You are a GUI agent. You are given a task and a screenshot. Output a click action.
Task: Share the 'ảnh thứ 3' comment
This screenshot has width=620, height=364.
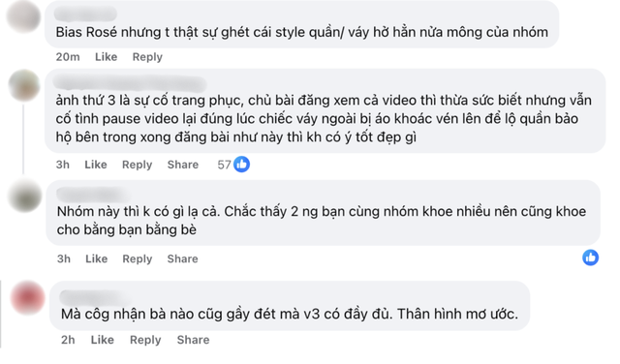pyautogui.click(x=183, y=165)
